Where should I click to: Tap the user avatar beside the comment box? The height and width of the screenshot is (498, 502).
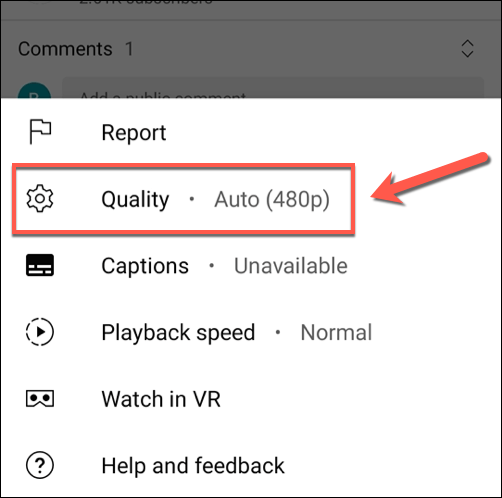[34, 91]
